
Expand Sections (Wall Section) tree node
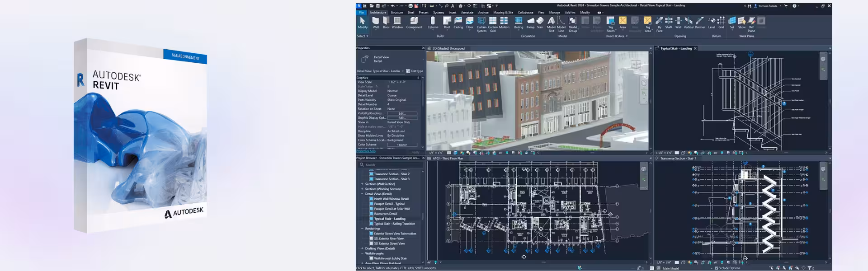click(x=362, y=184)
